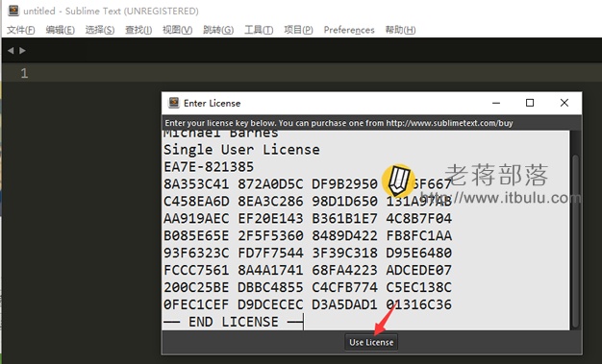Click the Use License button
Image resolution: width=602 pixels, height=364 pixels.
click(x=371, y=342)
